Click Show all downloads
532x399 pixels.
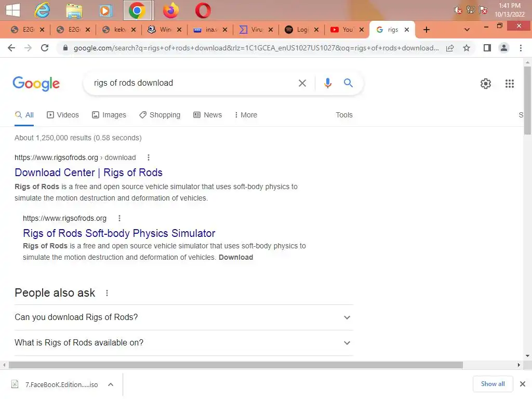[493, 384]
